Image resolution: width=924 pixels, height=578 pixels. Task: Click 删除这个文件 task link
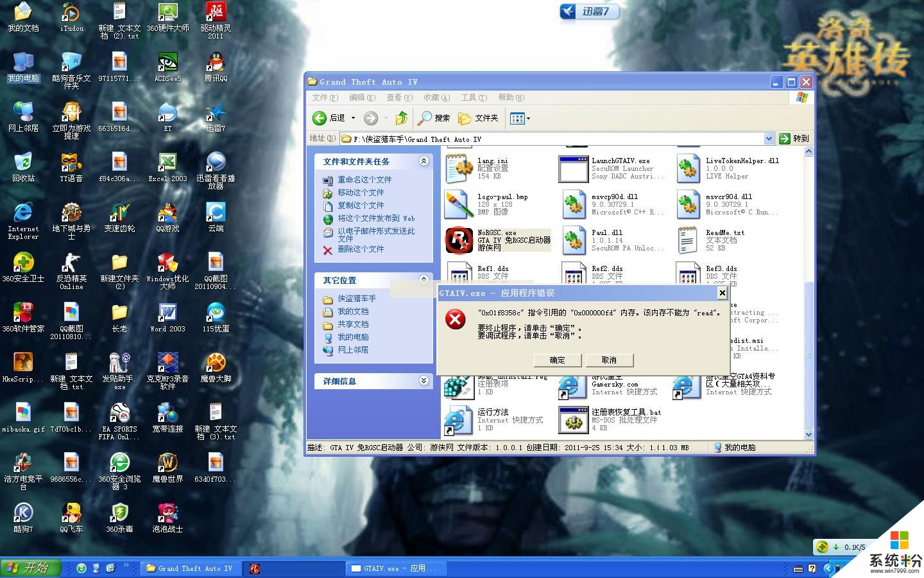pos(361,249)
